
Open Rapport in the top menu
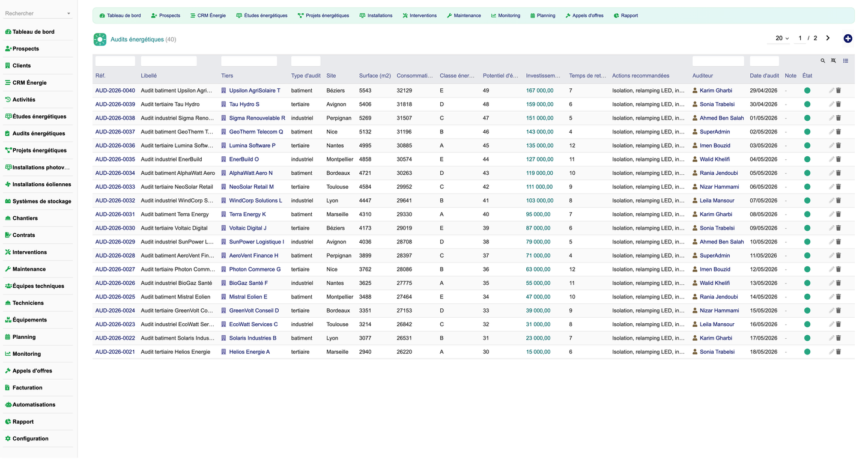click(626, 16)
